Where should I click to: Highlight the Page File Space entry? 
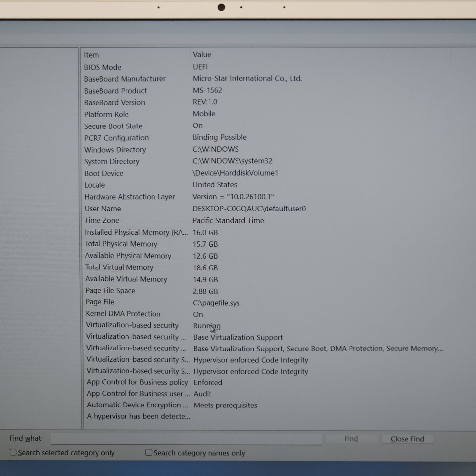[x=110, y=291]
